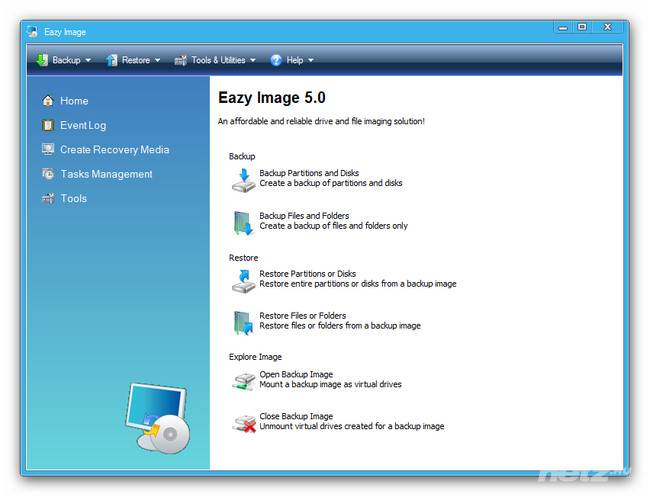Select Backup Partitions and Disks link
Image resolution: width=650 pixels, height=497 pixels.
(x=310, y=173)
